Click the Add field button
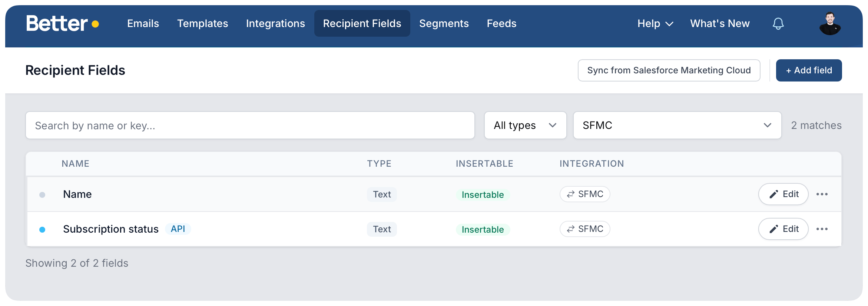This screenshot has height=306, width=868. pyautogui.click(x=809, y=70)
